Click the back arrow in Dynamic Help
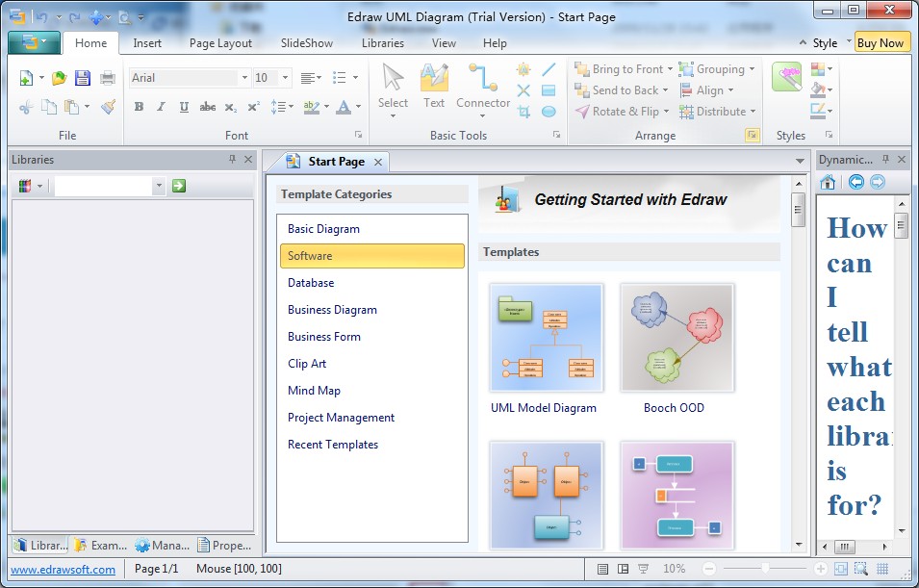 856,182
